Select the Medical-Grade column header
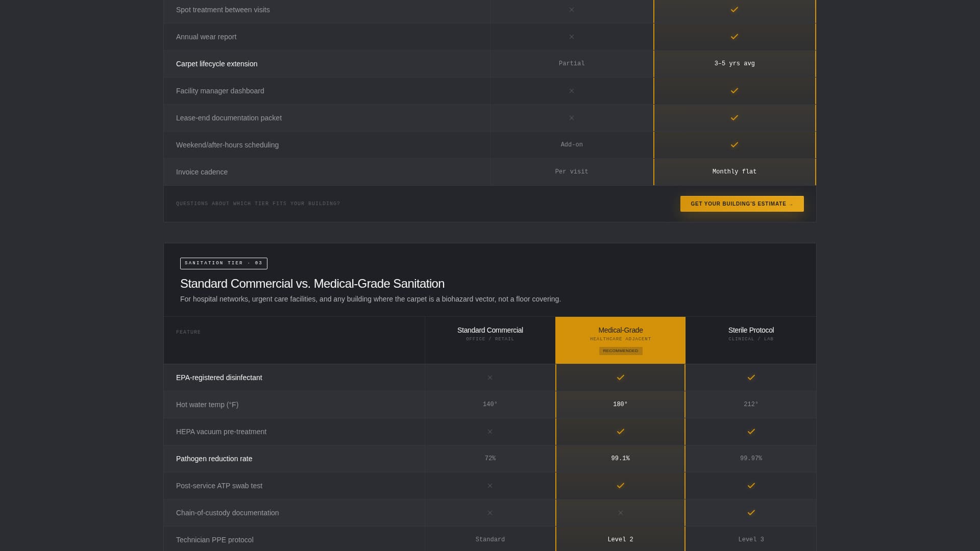Screen dimensions: 980x551 click(x=621, y=340)
